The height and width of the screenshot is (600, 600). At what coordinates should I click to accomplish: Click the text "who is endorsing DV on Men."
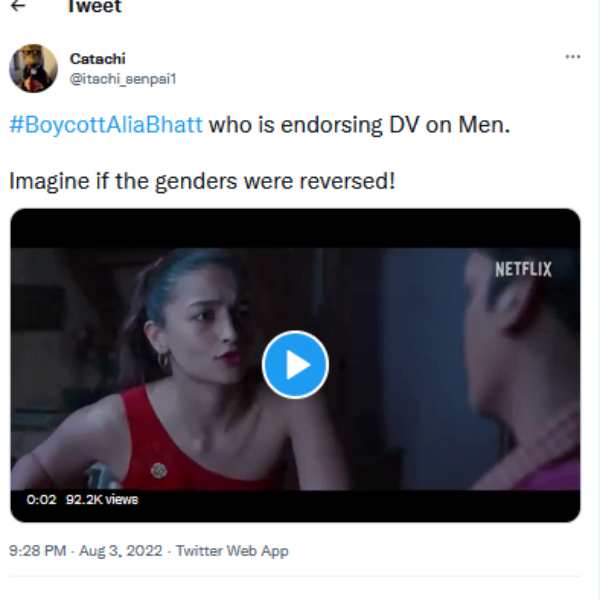[361, 126]
